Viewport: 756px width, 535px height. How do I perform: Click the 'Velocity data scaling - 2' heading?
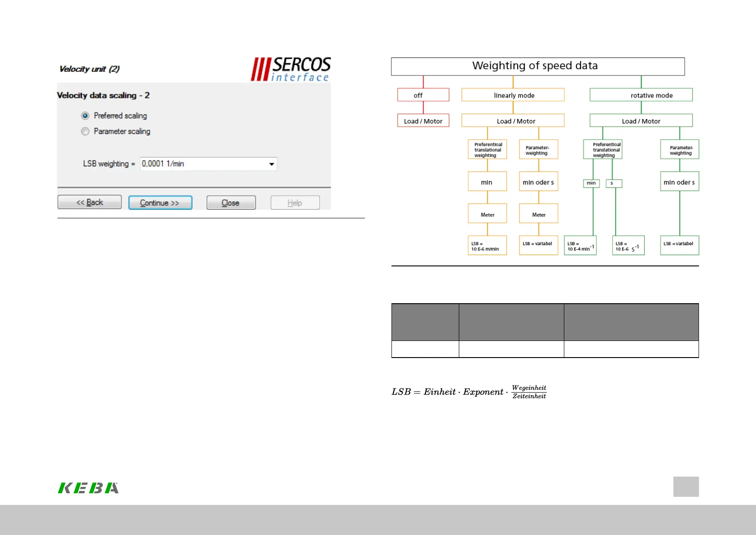[x=103, y=95]
